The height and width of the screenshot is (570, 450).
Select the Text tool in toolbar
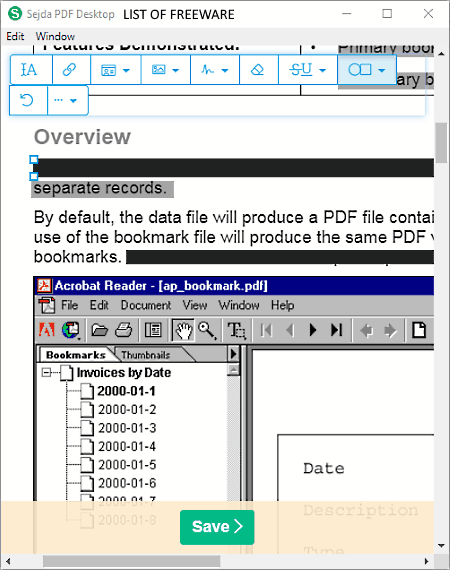tap(31, 69)
